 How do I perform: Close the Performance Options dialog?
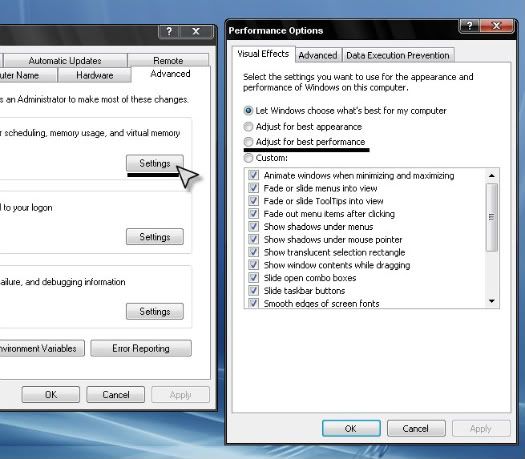pos(497,25)
